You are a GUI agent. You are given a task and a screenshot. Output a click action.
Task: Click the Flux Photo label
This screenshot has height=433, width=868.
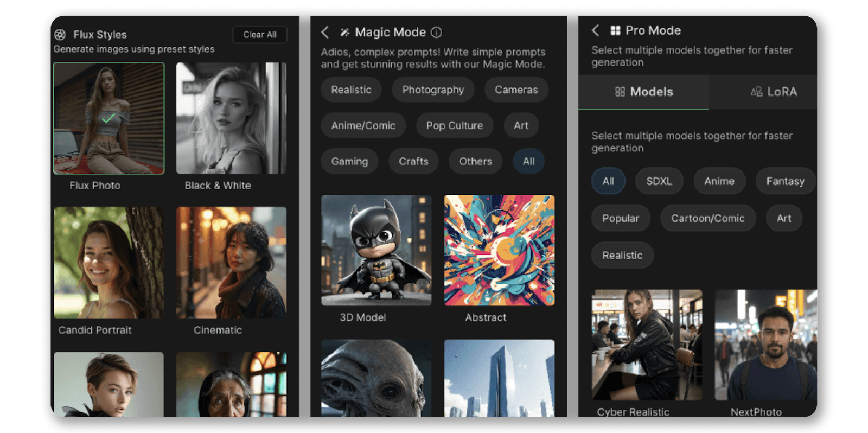pos(95,186)
